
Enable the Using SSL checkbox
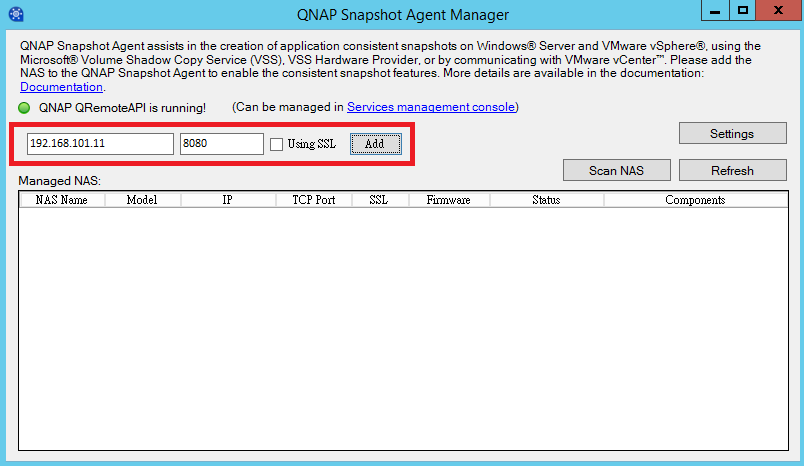(276, 145)
